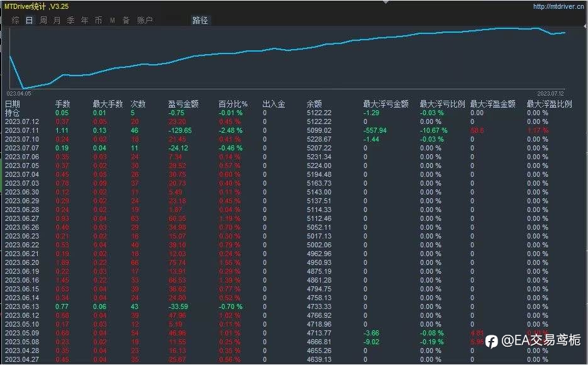Switch to the 月 monthly tab
The width and height of the screenshot is (588, 365).
[x=57, y=20]
